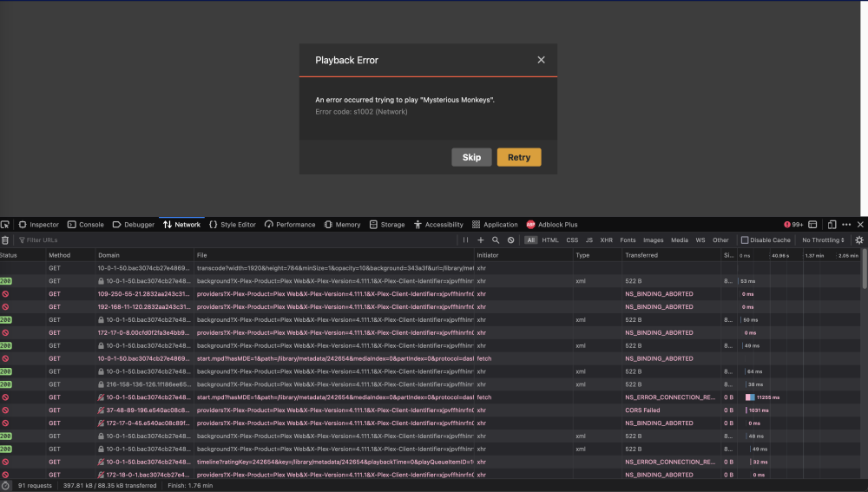Filter requests by Images
The height and width of the screenshot is (492, 868).
(654, 240)
